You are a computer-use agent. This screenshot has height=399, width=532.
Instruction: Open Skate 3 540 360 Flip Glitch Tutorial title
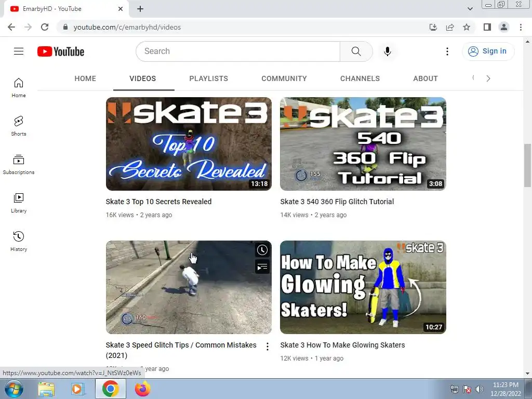(337, 202)
